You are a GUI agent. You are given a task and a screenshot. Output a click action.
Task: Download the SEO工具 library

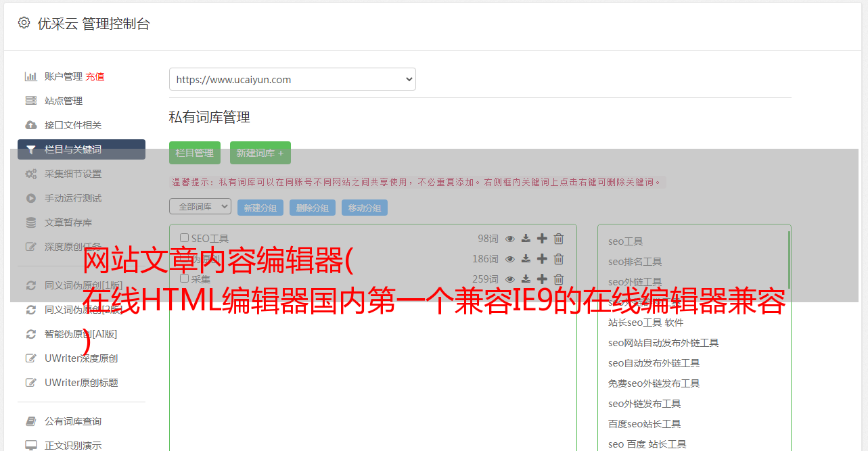[526, 239]
